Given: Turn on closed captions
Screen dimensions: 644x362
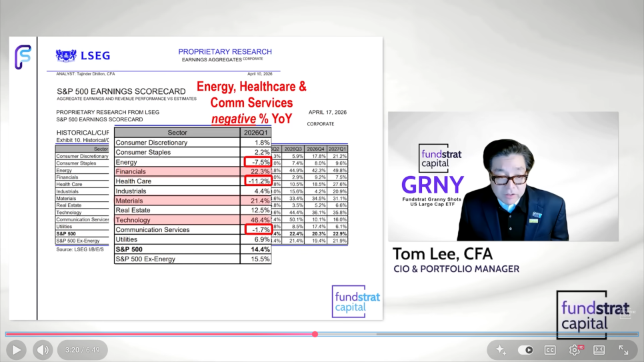Looking at the screenshot, I should pos(550,350).
